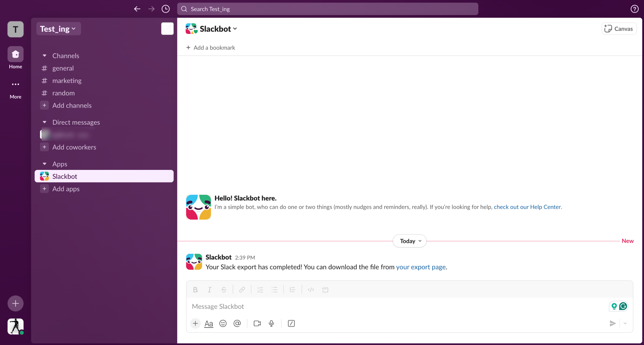Record an audio clip with microphone
Screen dimensions: 644x345
(271, 323)
